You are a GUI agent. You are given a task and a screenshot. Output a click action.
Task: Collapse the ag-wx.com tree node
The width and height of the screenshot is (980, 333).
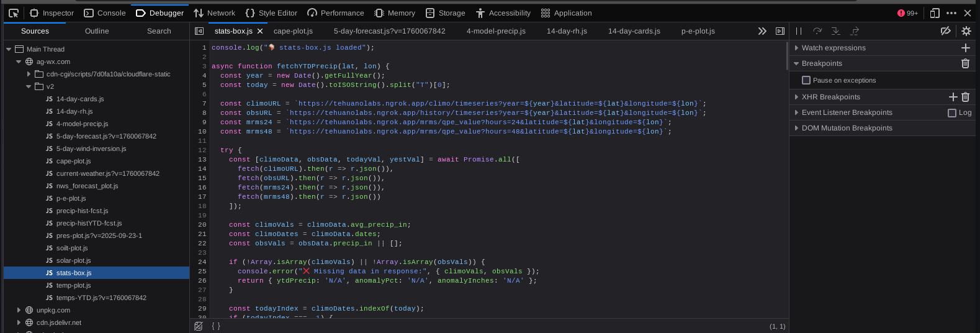pos(19,62)
